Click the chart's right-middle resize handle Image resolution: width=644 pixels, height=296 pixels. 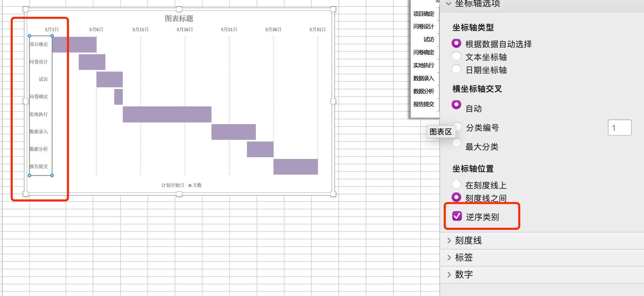coord(333,101)
